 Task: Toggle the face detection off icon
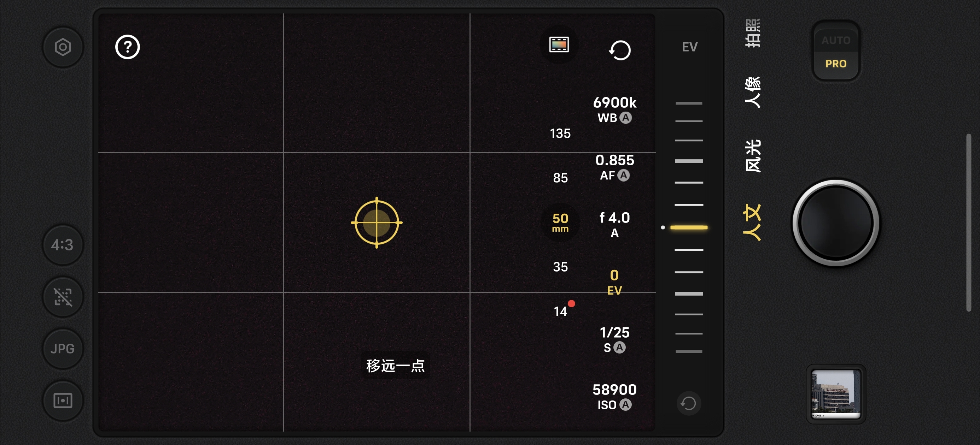(x=63, y=297)
